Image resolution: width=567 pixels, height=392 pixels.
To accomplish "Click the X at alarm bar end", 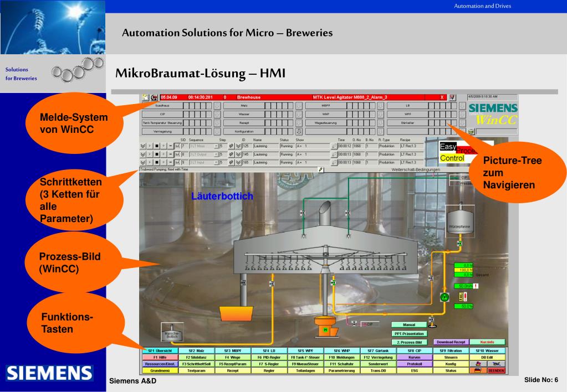I will point(442,97).
